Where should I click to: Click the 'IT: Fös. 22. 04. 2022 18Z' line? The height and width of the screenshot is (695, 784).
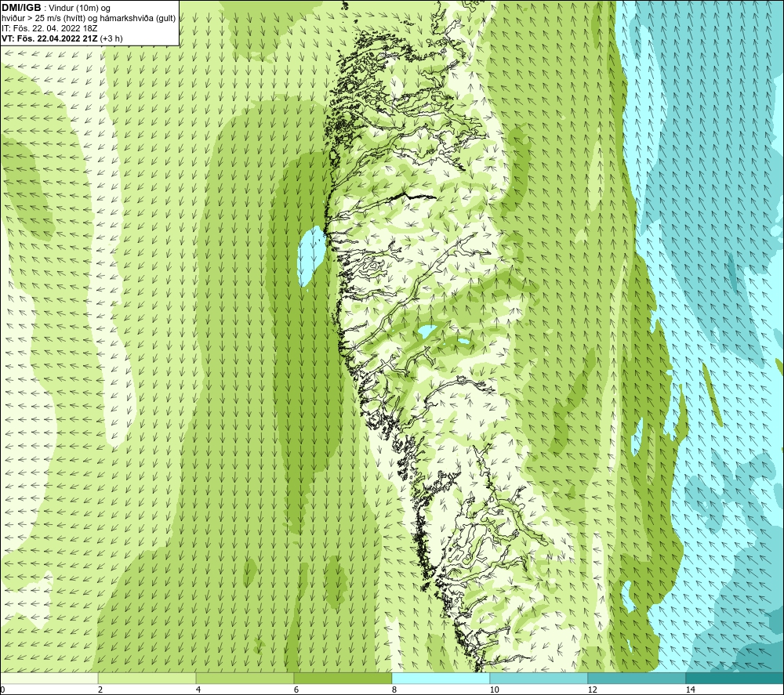(49, 28)
